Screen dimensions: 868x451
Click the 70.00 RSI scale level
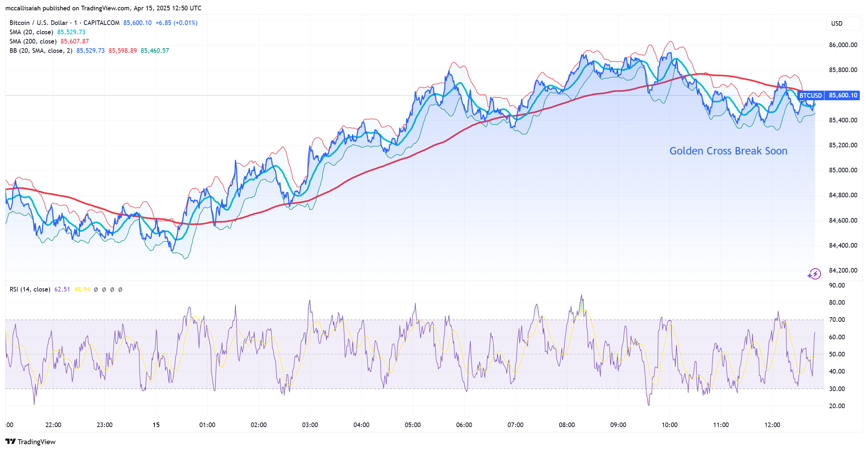(837, 320)
